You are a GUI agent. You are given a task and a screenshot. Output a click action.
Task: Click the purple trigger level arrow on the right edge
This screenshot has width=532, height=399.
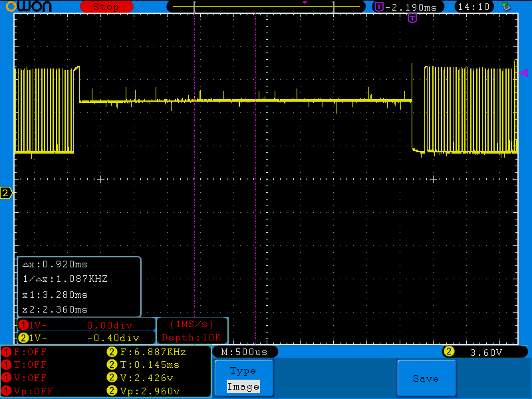(x=524, y=72)
